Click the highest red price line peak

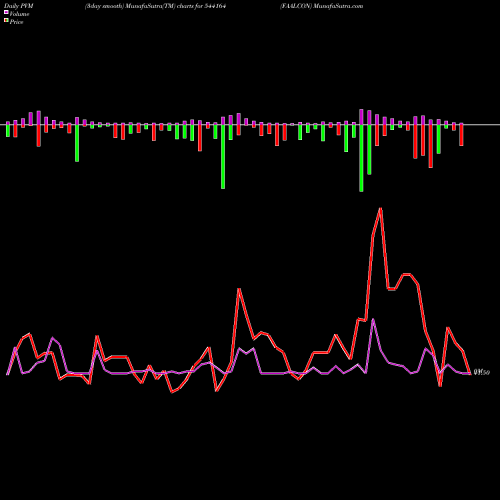point(380,209)
